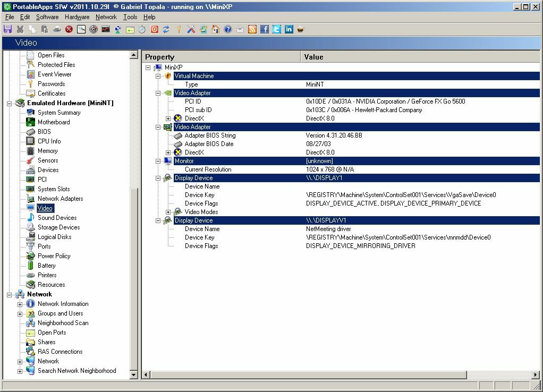Click the red stop icon in toolbar
The width and height of the screenshot is (543, 392).
[69, 29]
